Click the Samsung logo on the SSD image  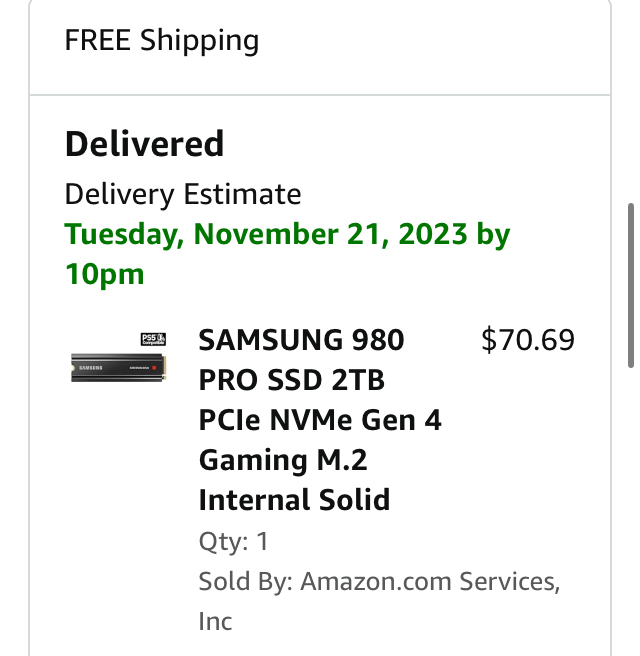tap(91, 367)
